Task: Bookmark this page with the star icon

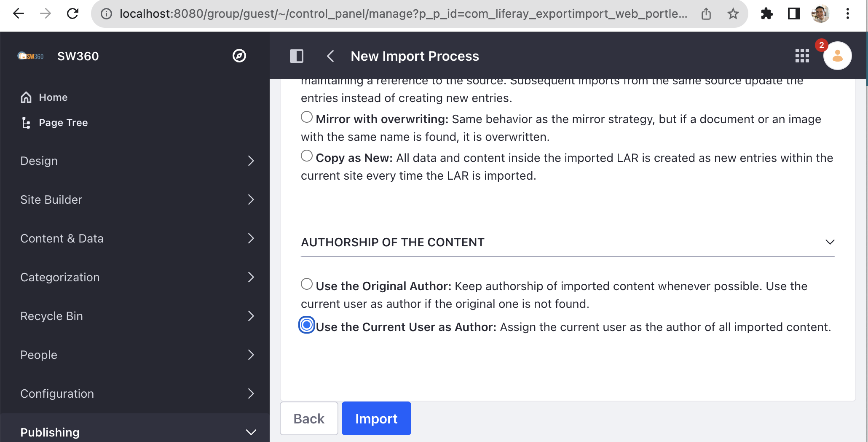Action: (733, 14)
